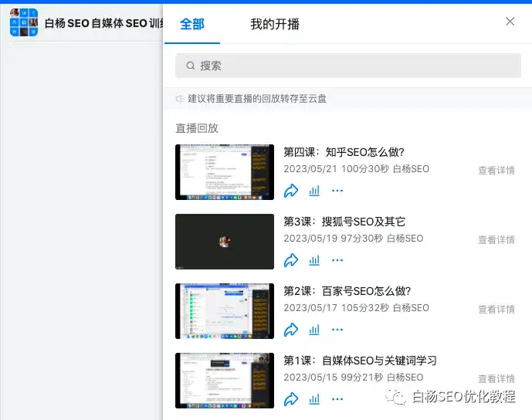Open more options for 第1课 replay
Image resolution: width=532 pixels, height=420 pixels.
pyautogui.click(x=337, y=399)
